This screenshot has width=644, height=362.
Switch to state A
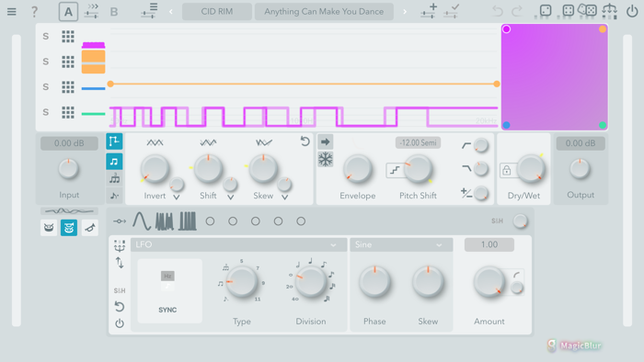coord(68,11)
